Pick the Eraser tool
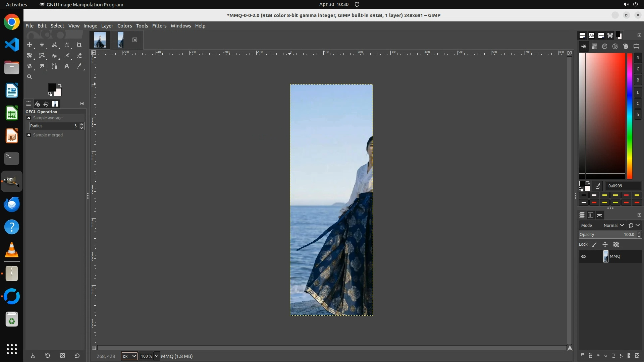 [x=79, y=55]
